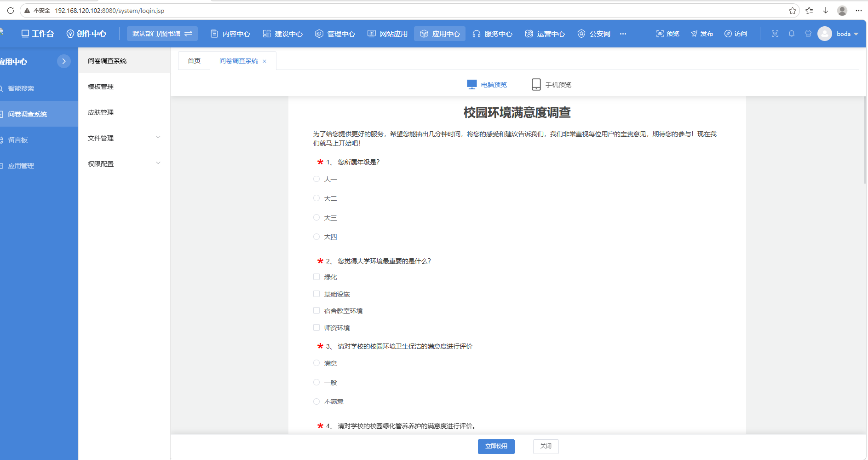Click the 关闭 button
Viewport: 868px width, 460px height.
[x=546, y=446]
